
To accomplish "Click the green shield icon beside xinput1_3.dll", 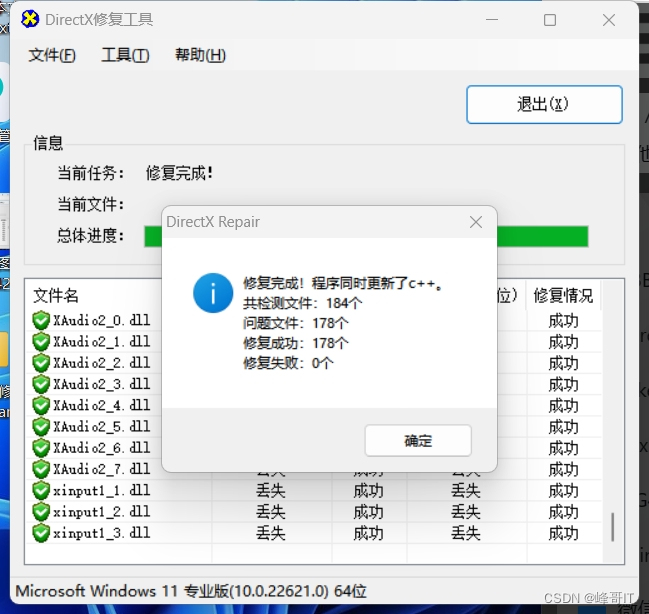I will (x=41, y=533).
